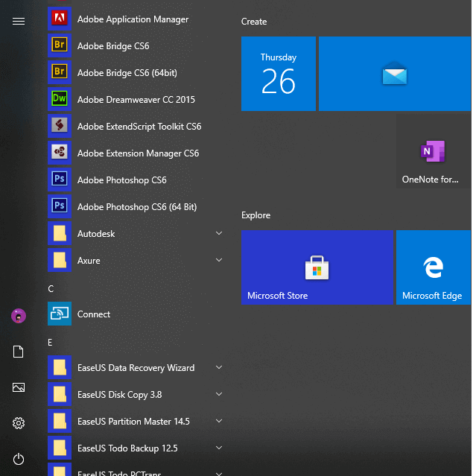
Task: Expand the Axure folder chevron
Action: coord(219,261)
